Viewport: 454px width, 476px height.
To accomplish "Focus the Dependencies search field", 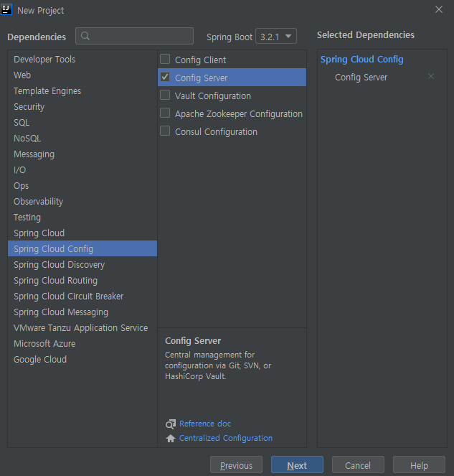I will pos(134,36).
